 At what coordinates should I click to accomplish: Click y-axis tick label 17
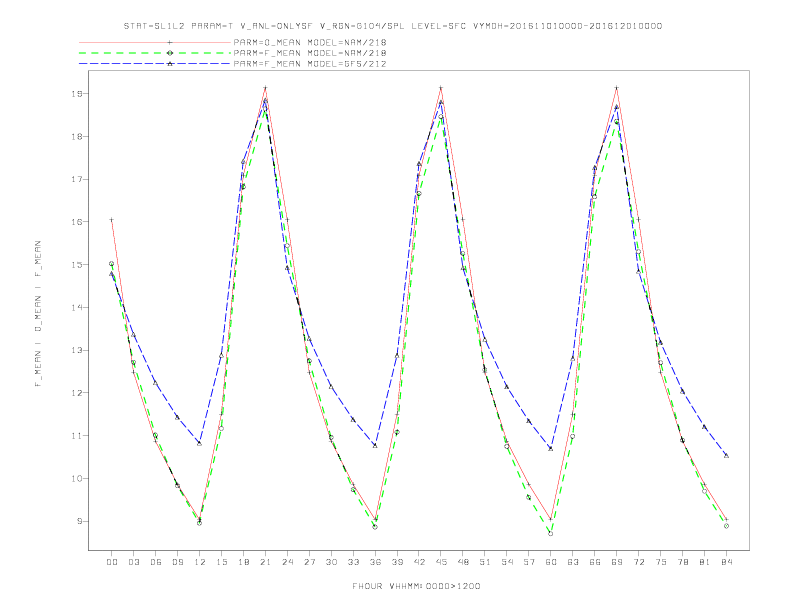(77, 179)
